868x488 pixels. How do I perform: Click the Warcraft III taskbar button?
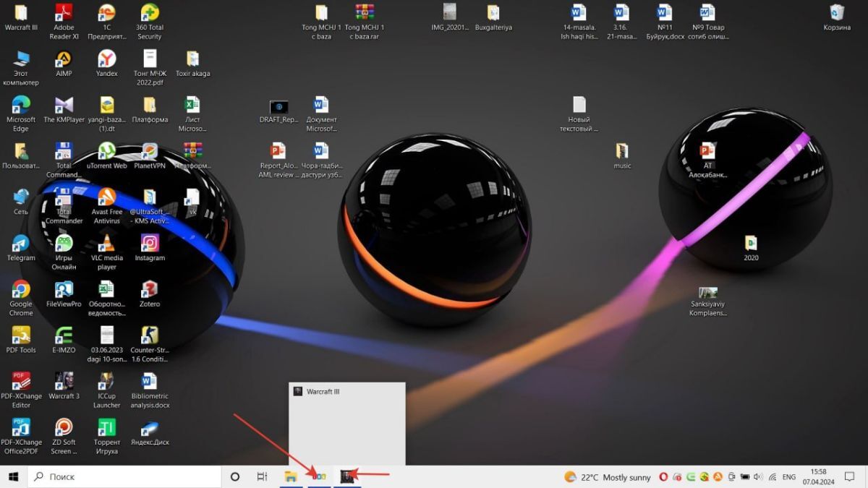pos(348,476)
